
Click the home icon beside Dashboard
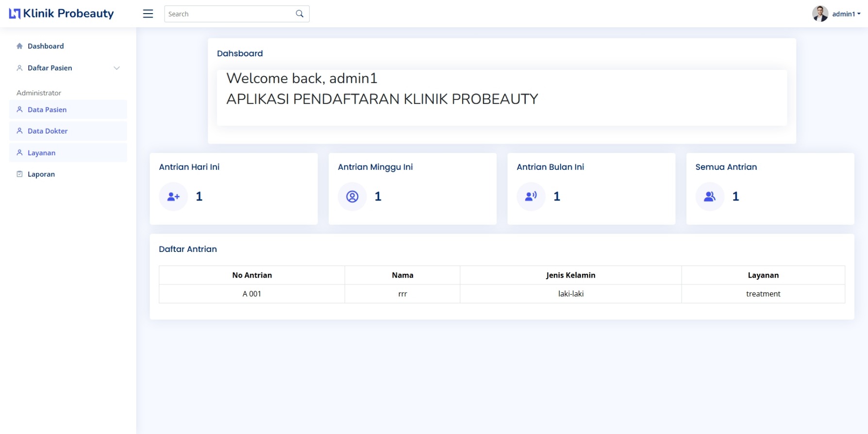tap(19, 46)
